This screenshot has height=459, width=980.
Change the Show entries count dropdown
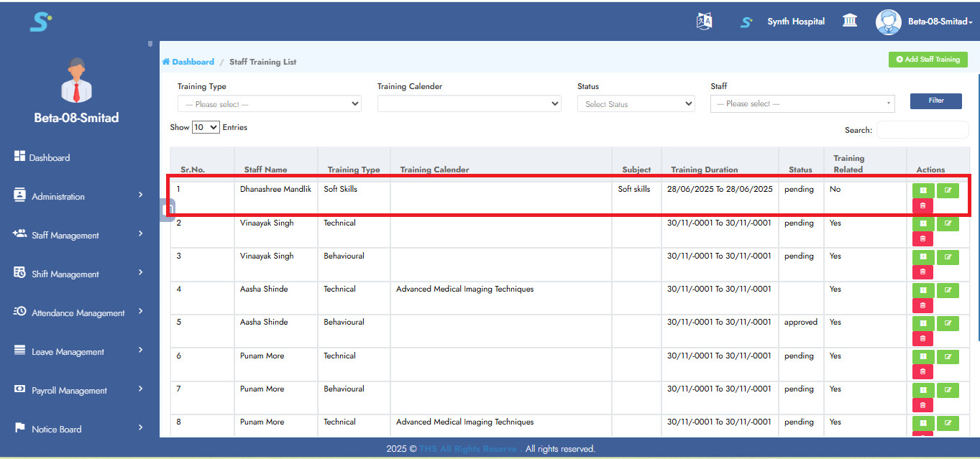point(206,127)
